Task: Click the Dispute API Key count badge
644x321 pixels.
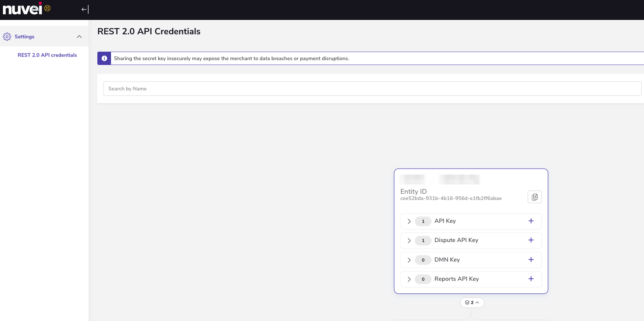Action: pyautogui.click(x=423, y=241)
